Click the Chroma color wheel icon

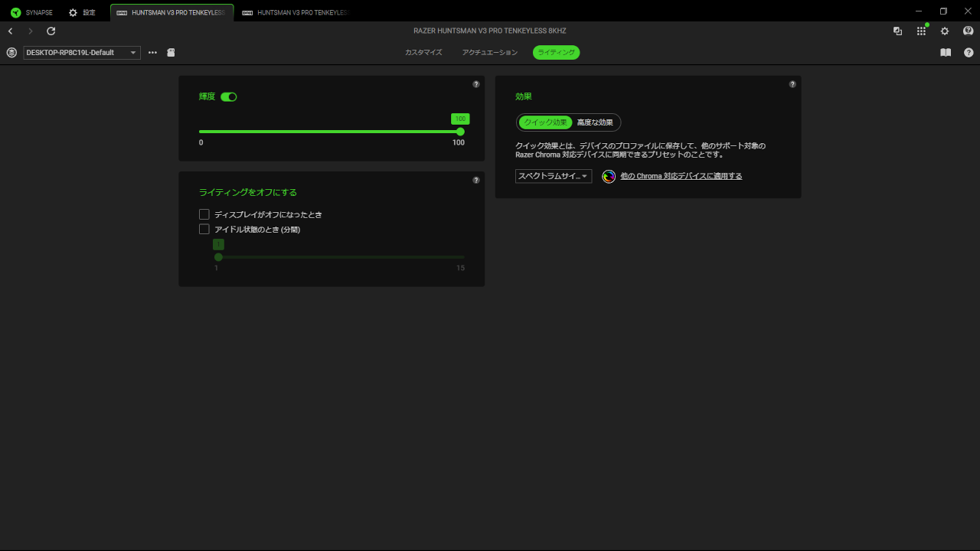click(x=609, y=177)
